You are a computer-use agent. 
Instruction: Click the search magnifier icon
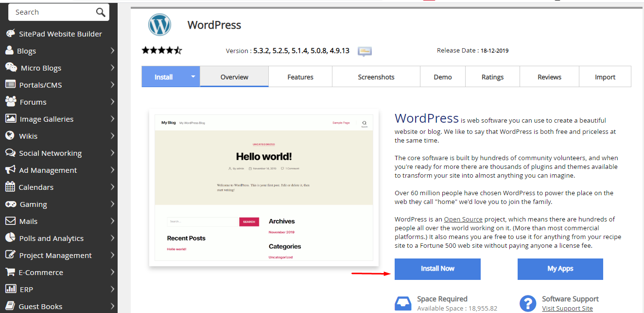[101, 12]
